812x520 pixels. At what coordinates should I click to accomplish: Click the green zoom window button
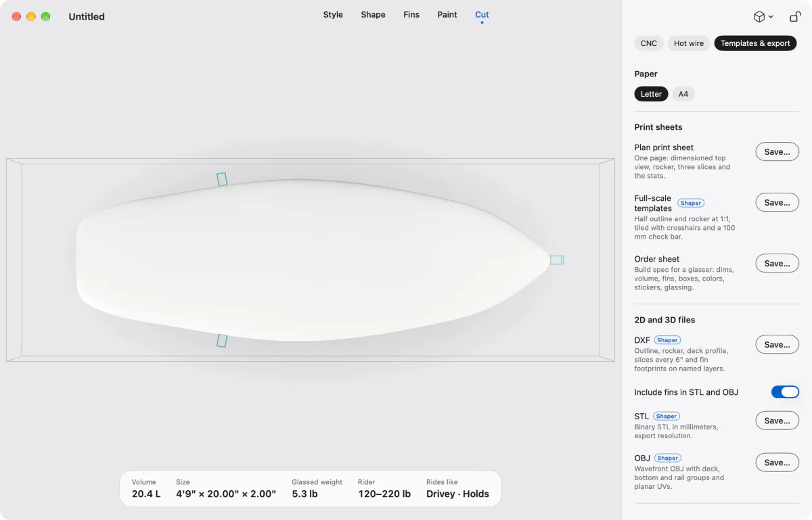(46, 16)
